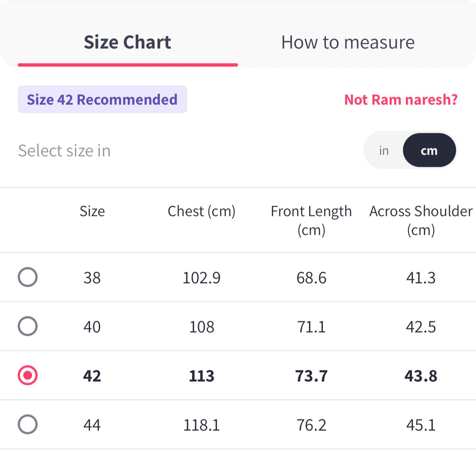Select the size 38 radio button
476x457 pixels.
point(28,277)
